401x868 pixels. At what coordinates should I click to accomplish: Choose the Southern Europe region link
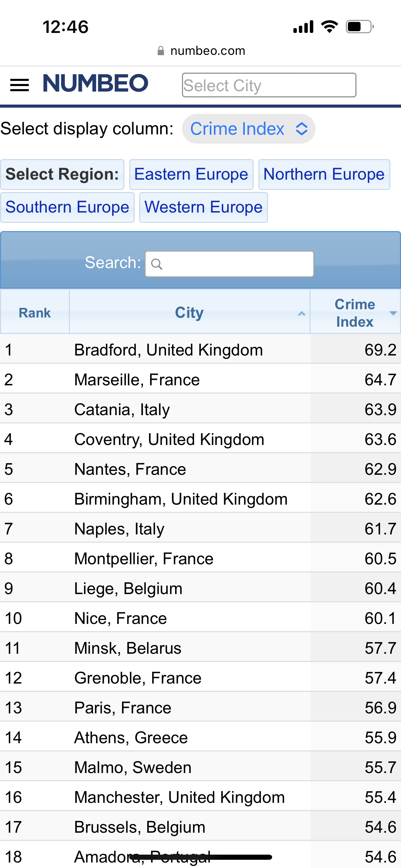click(x=67, y=207)
